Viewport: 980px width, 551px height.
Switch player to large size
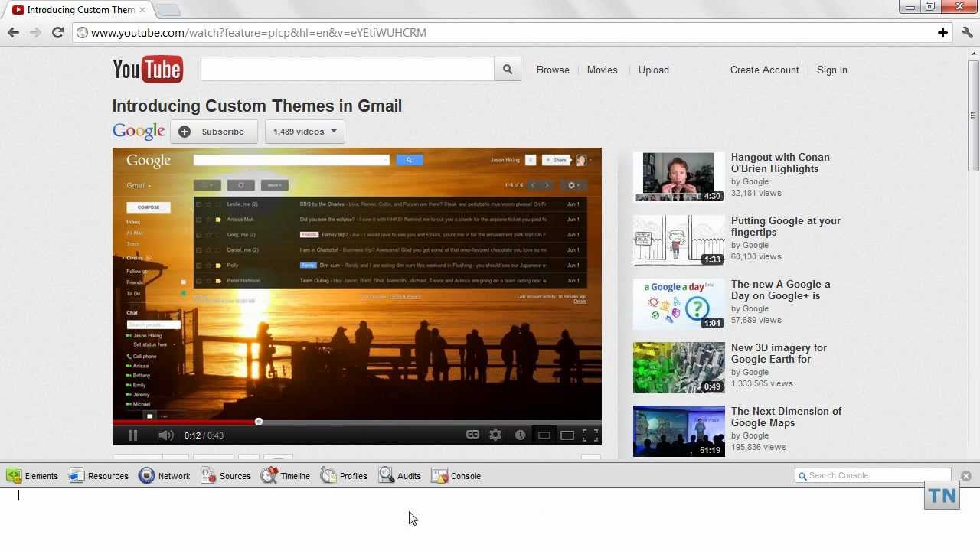point(567,435)
